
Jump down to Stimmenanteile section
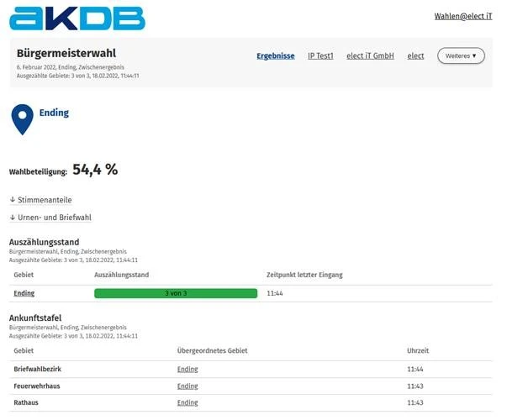tap(40, 200)
